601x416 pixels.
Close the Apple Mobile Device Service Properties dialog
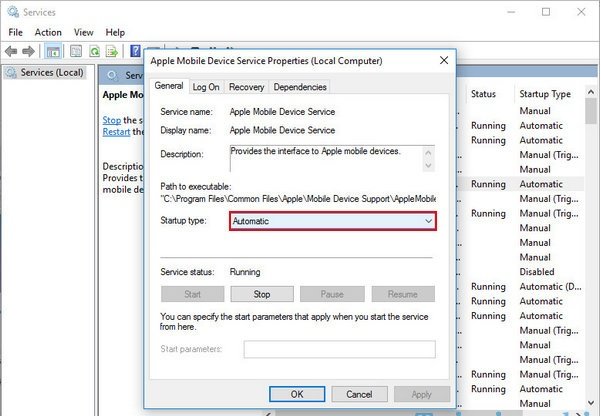coord(444,60)
